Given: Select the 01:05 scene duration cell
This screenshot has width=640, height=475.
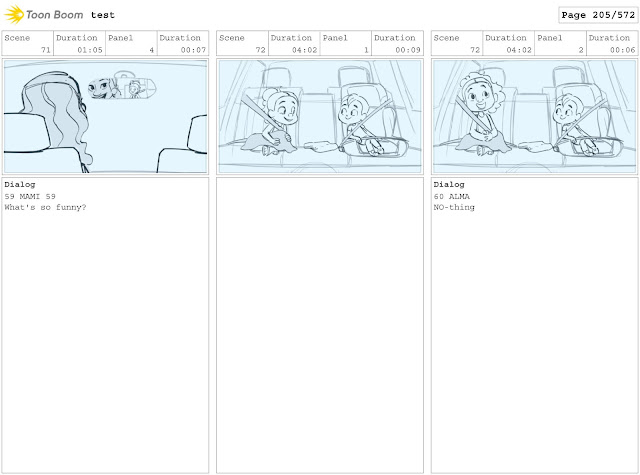Looking at the screenshot, I should point(79,43).
